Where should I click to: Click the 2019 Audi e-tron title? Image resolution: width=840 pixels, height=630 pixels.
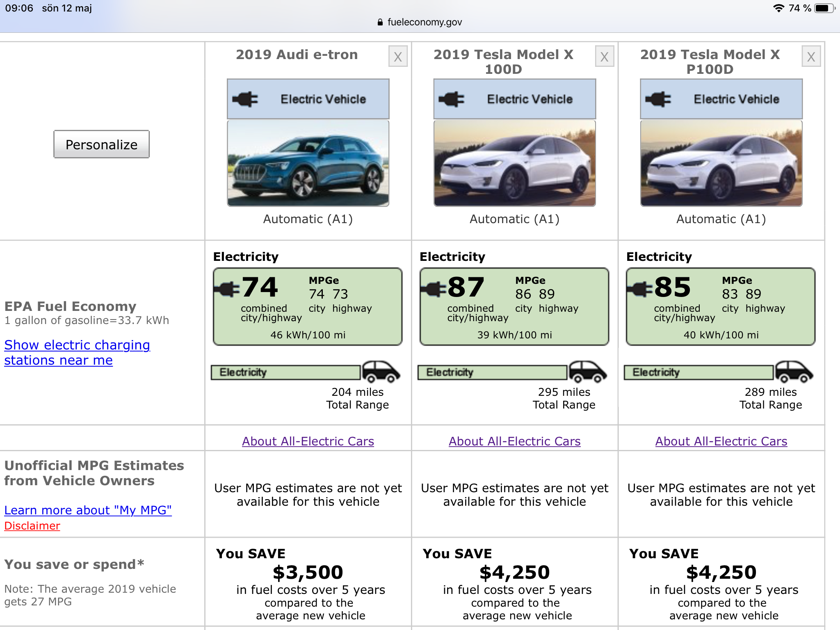click(297, 55)
